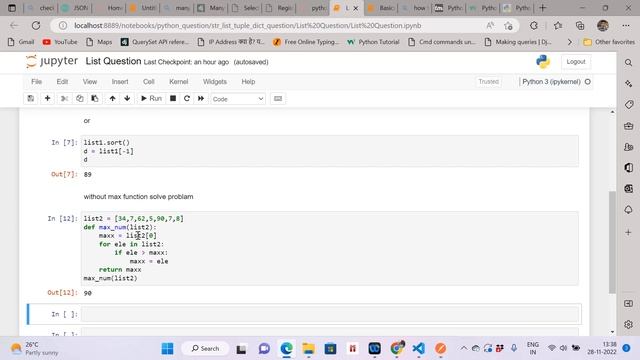
Task: Click the Python 3 (ipykernel) label
Action: pyautogui.click(x=551, y=82)
